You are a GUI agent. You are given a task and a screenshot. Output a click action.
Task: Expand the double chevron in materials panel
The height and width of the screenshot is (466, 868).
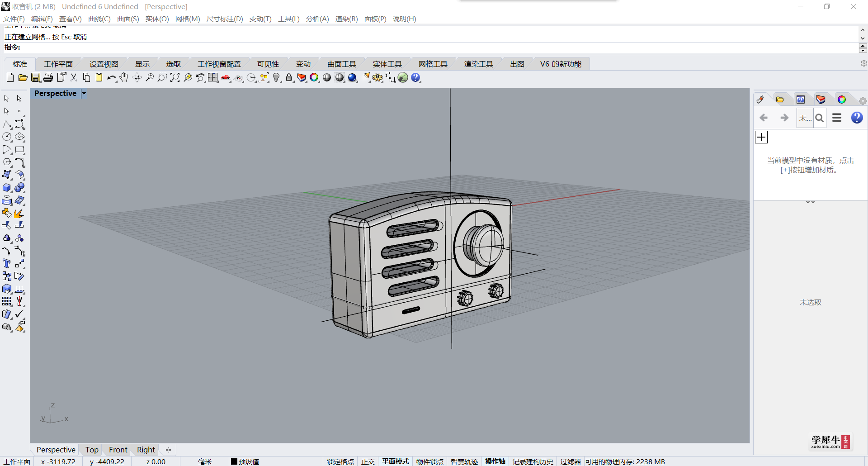(x=811, y=202)
